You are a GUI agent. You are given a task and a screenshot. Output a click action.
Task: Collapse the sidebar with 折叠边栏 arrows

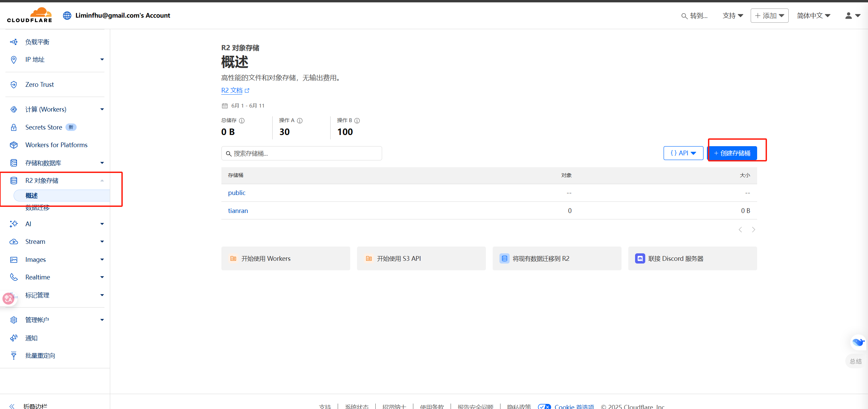coord(12,406)
